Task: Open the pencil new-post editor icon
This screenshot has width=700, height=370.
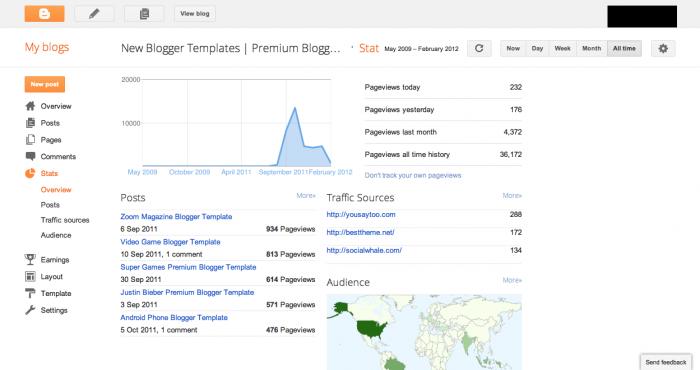Action: pyautogui.click(x=94, y=14)
